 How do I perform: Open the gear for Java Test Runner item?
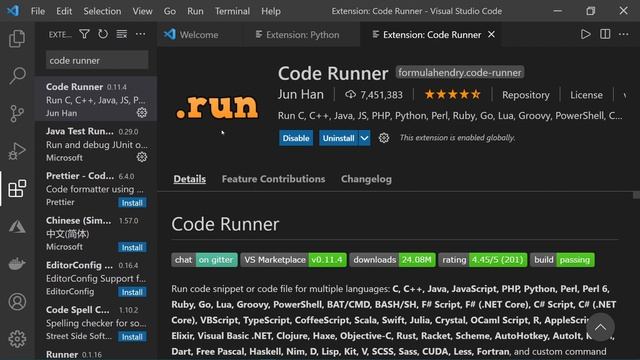click(x=142, y=157)
